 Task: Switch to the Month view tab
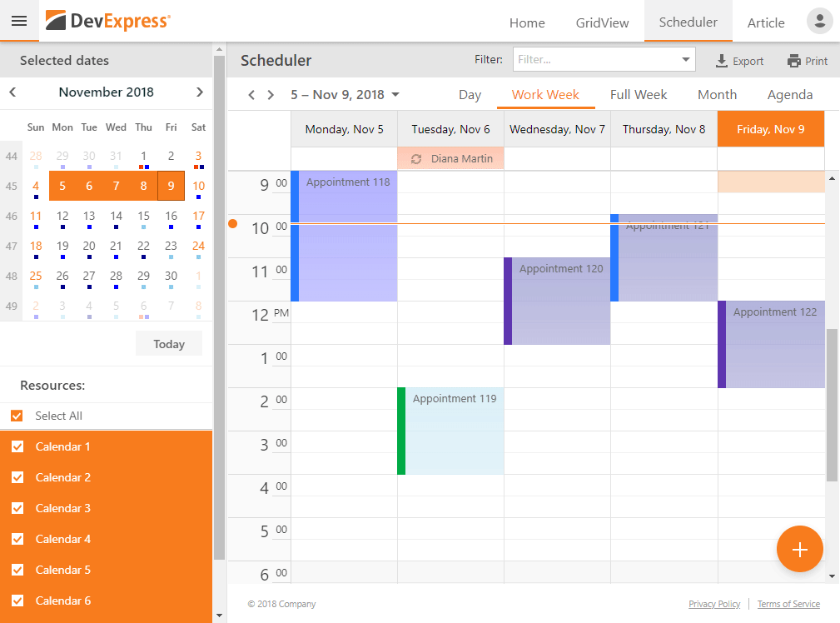click(x=716, y=94)
